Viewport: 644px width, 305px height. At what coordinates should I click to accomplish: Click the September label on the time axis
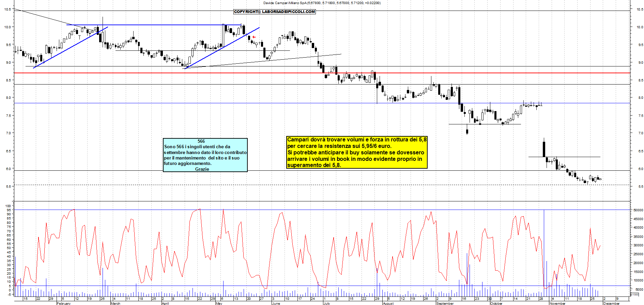[445, 303]
